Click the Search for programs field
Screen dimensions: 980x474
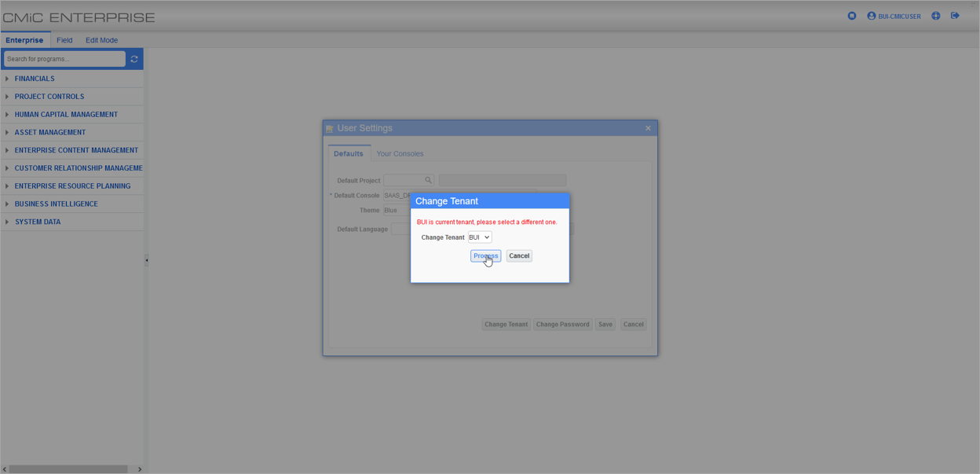click(x=64, y=59)
